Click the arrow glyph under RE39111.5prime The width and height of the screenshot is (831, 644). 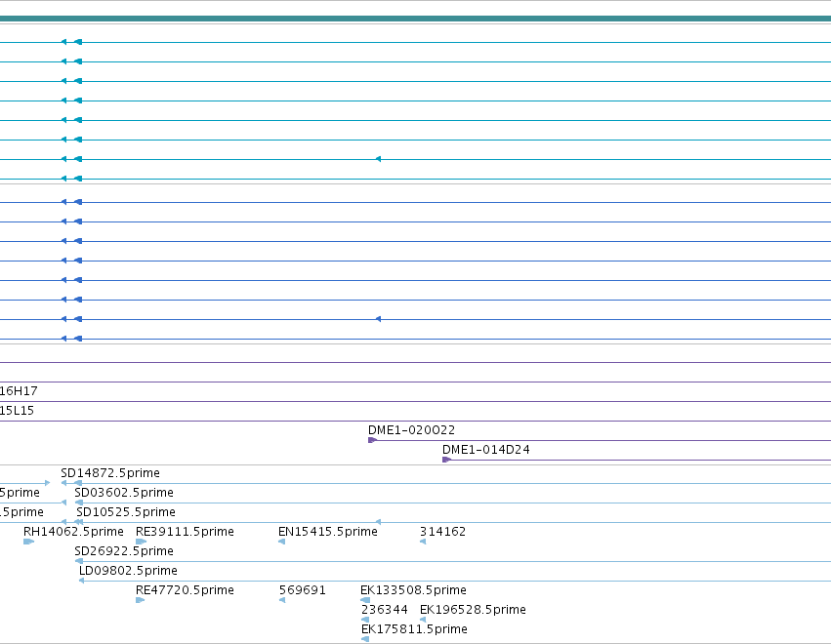pyautogui.click(x=141, y=542)
